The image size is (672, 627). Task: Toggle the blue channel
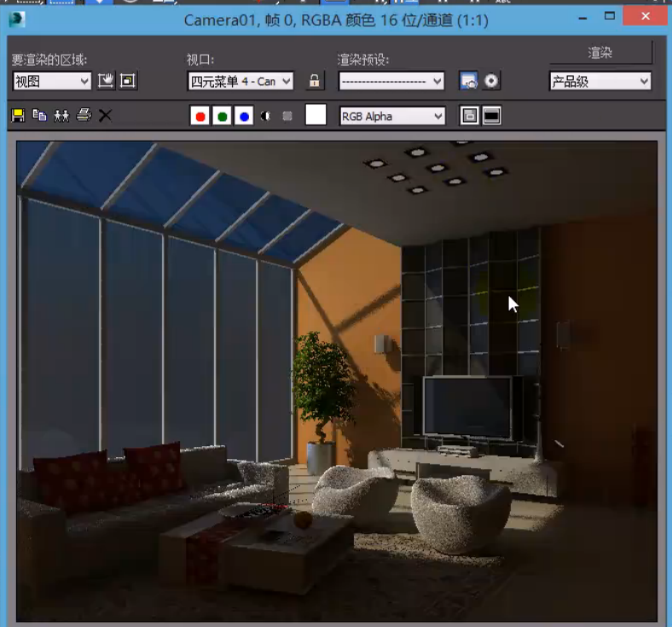coord(244,116)
